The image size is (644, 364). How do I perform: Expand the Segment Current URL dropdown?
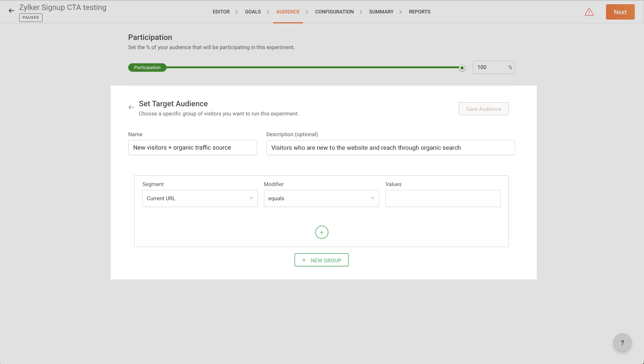(200, 198)
